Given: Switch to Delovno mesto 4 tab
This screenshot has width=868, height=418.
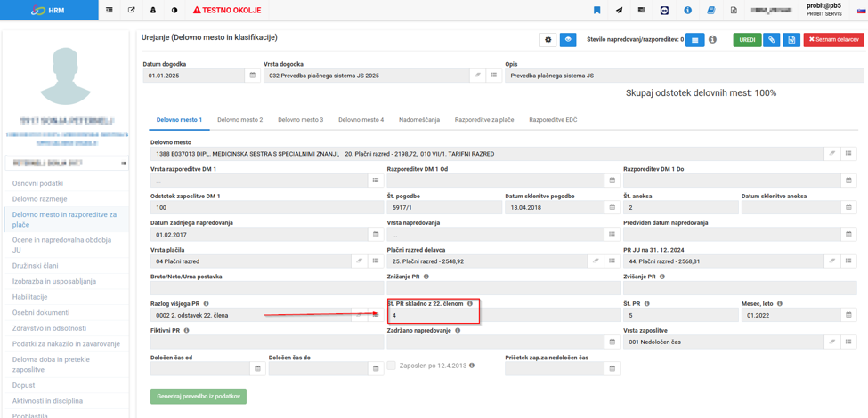Looking at the screenshot, I should pos(361,119).
